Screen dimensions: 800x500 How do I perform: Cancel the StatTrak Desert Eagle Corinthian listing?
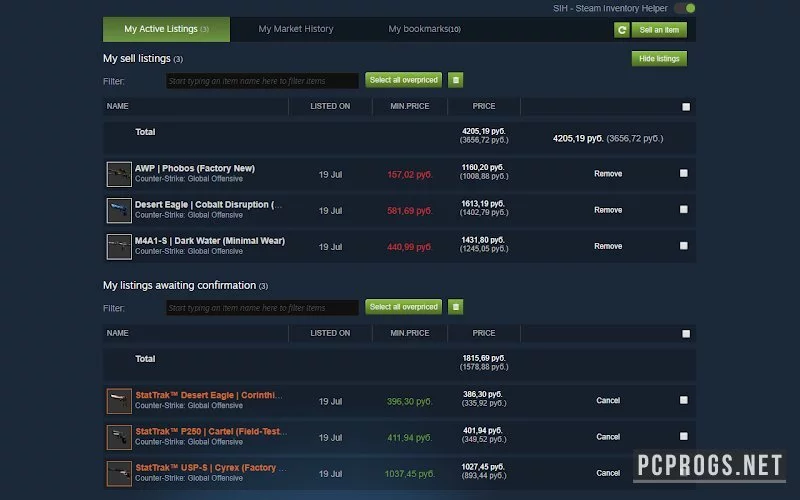(x=608, y=401)
